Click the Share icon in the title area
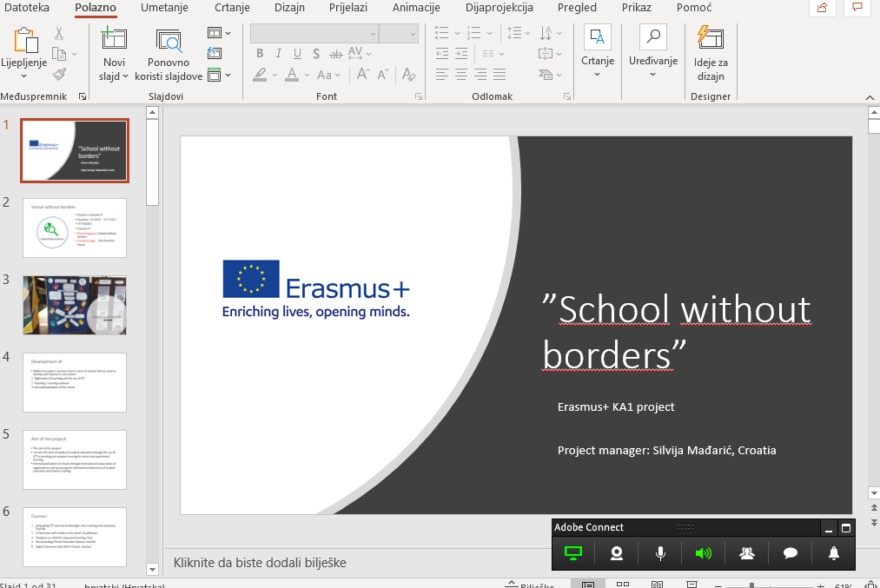This screenshot has width=880, height=588. point(822,7)
